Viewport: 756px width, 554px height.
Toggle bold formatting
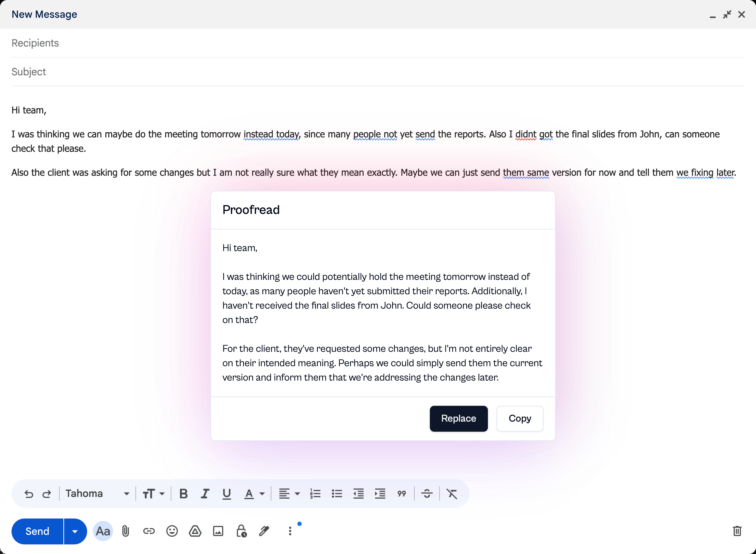click(x=184, y=494)
